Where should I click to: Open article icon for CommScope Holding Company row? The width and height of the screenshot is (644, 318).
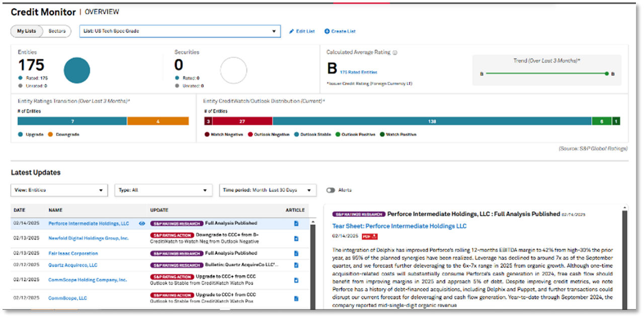pos(296,280)
